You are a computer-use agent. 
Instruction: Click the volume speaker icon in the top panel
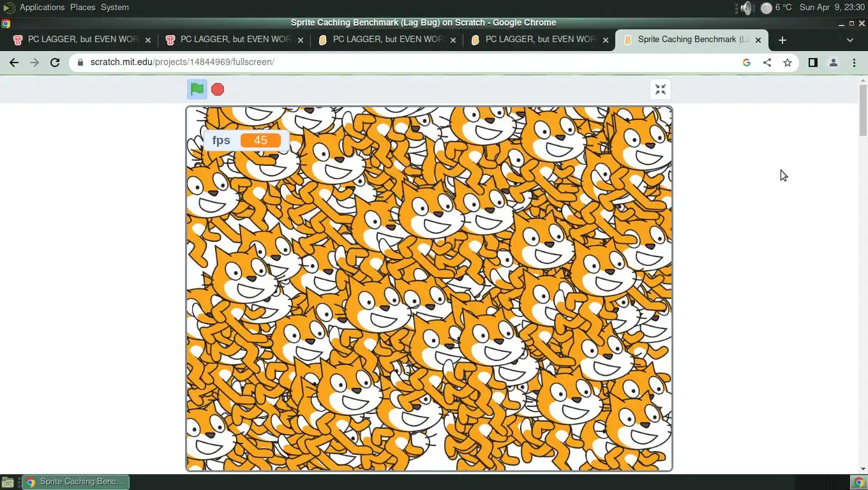[746, 8]
